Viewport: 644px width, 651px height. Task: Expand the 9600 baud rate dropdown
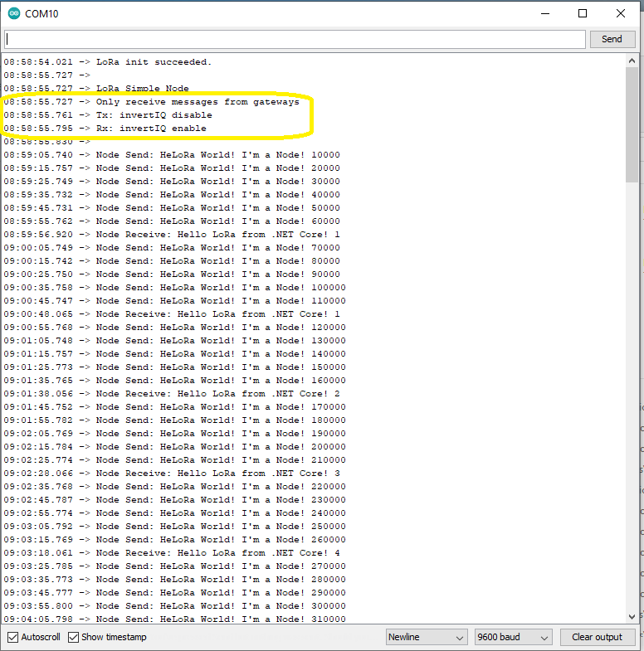coord(513,637)
